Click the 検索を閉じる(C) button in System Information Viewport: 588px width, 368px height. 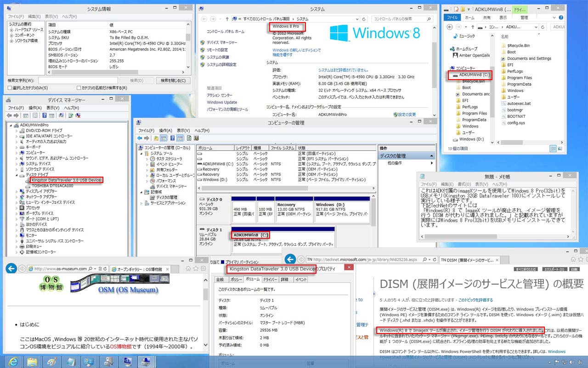pyautogui.click(x=173, y=80)
